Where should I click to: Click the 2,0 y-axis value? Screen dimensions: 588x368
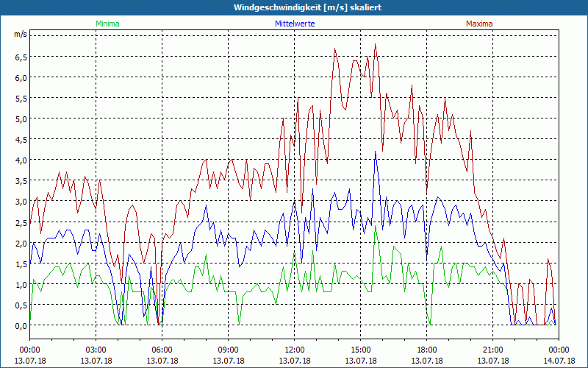pos(21,243)
